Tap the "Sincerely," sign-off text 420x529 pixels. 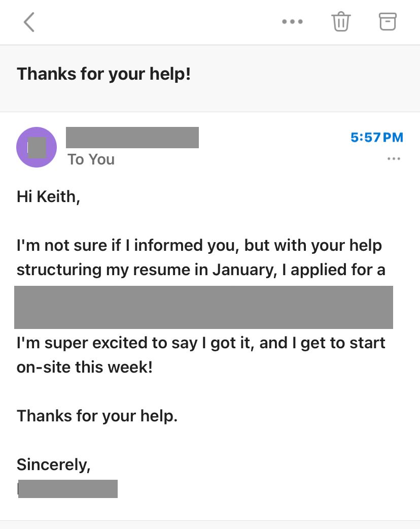(53, 465)
